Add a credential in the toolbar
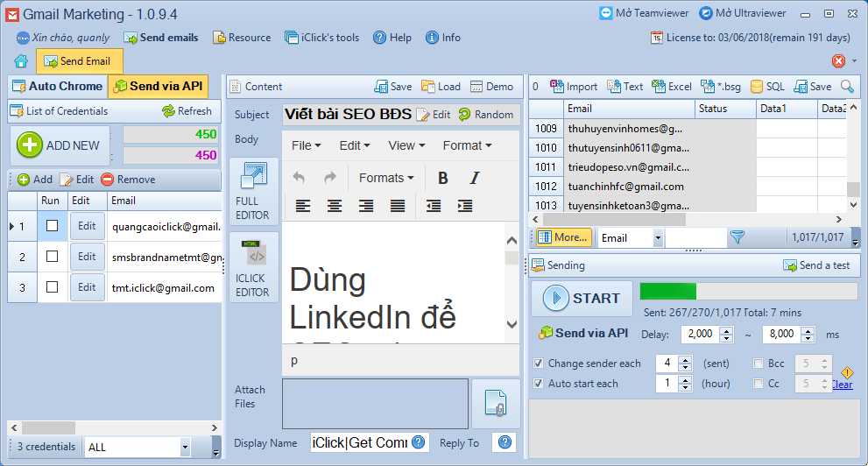Viewport: 868px width, 466px height. click(x=35, y=180)
